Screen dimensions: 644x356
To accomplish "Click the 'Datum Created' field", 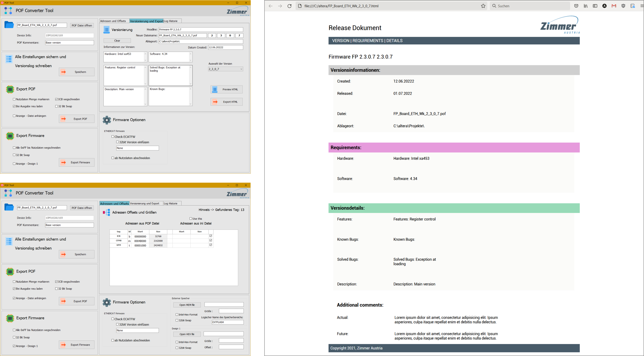I will click(x=226, y=47).
